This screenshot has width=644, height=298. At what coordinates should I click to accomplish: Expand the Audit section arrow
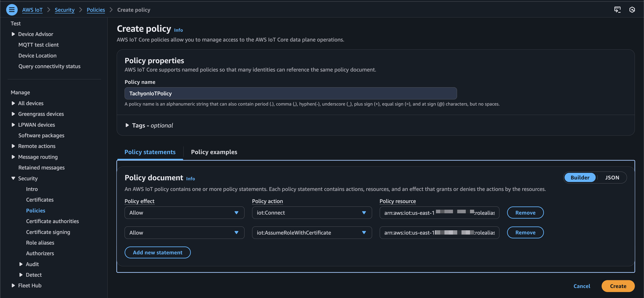21,264
